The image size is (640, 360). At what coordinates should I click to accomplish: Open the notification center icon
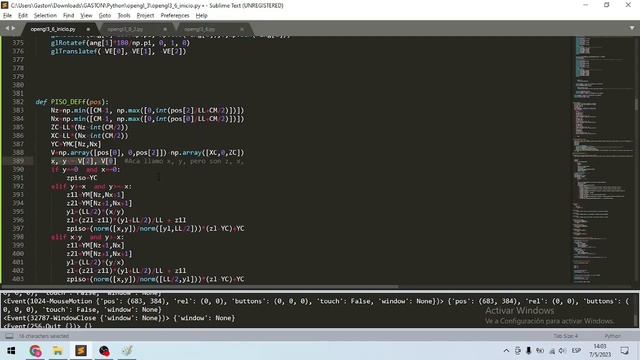pyautogui.click(x=624, y=351)
